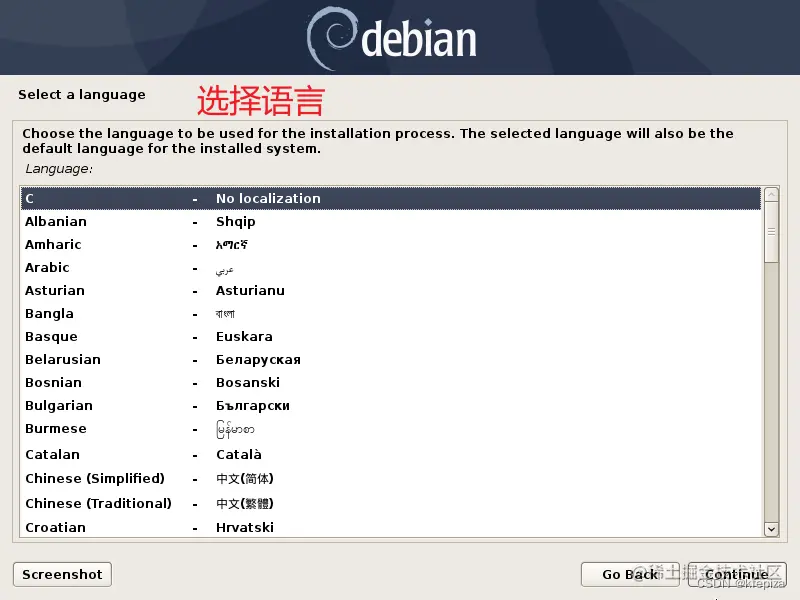This screenshot has height=600, width=800.
Task: Click the scrollbar up arrow
Action: pyautogui.click(x=771, y=194)
